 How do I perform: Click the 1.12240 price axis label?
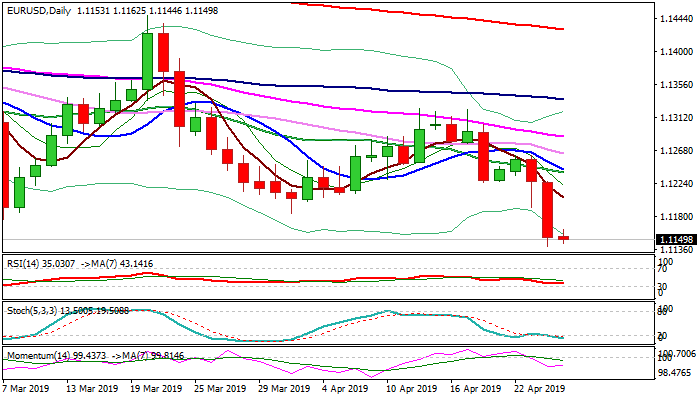click(675, 183)
